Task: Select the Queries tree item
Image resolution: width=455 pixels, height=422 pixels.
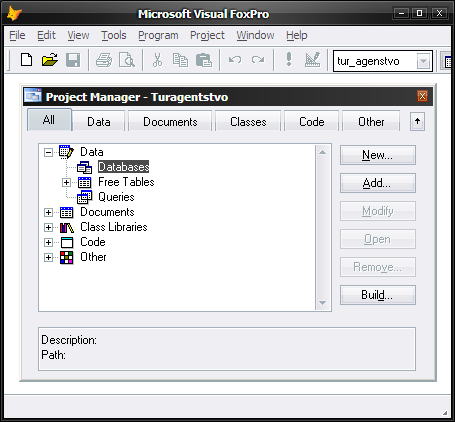Action: pos(116,197)
